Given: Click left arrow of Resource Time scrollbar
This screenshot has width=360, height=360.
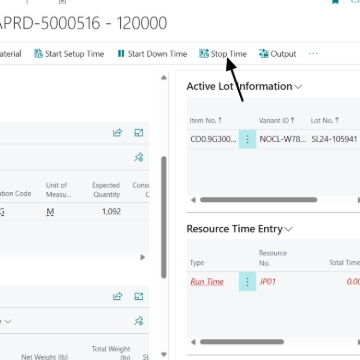Looking at the screenshot, I should [x=193, y=342].
